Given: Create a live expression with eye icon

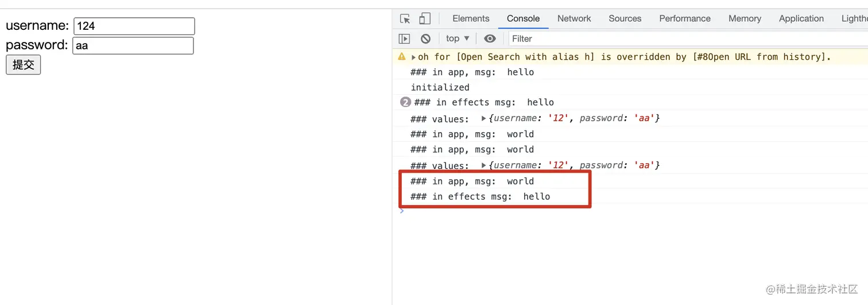Looking at the screenshot, I should pyautogui.click(x=490, y=38).
